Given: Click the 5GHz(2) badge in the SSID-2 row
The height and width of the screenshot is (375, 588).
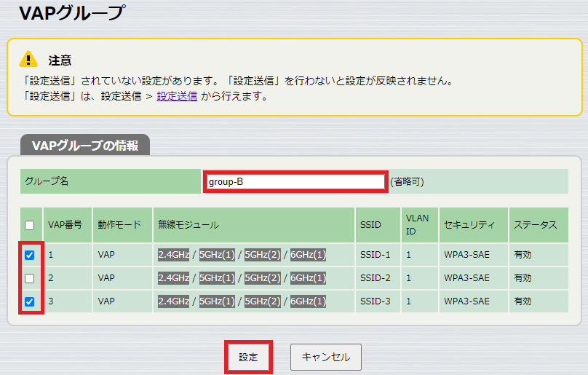Looking at the screenshot, I should click(262, 278).
